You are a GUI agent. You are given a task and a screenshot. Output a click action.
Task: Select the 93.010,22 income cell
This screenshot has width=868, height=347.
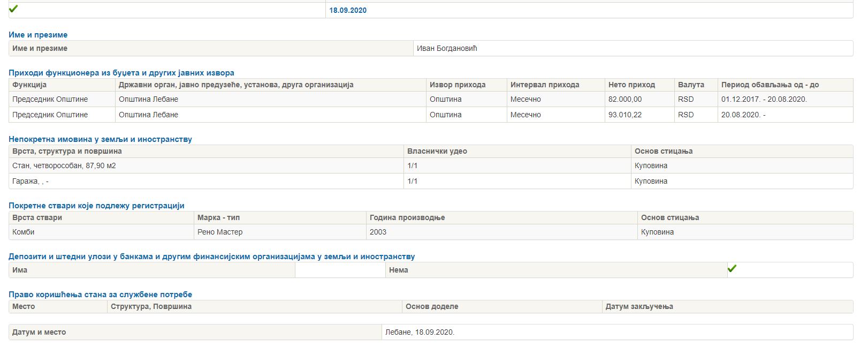[x=625, y=115]
